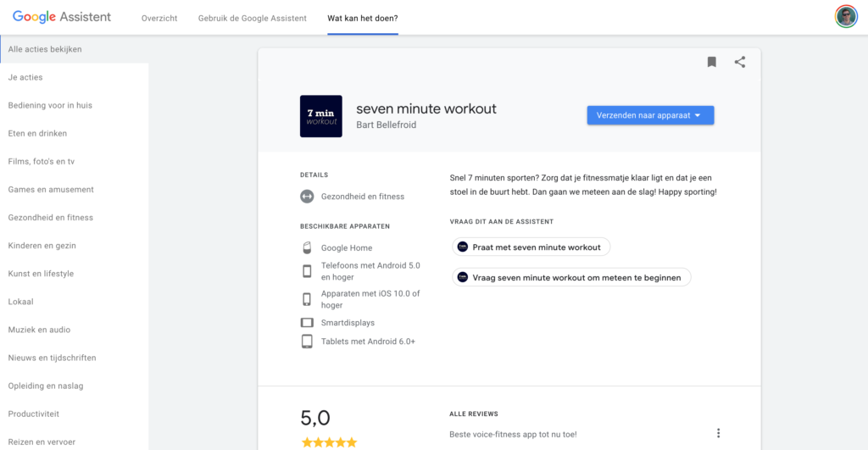Click the Gezondheid en fitness dumbbell icon

pos(307,197)
